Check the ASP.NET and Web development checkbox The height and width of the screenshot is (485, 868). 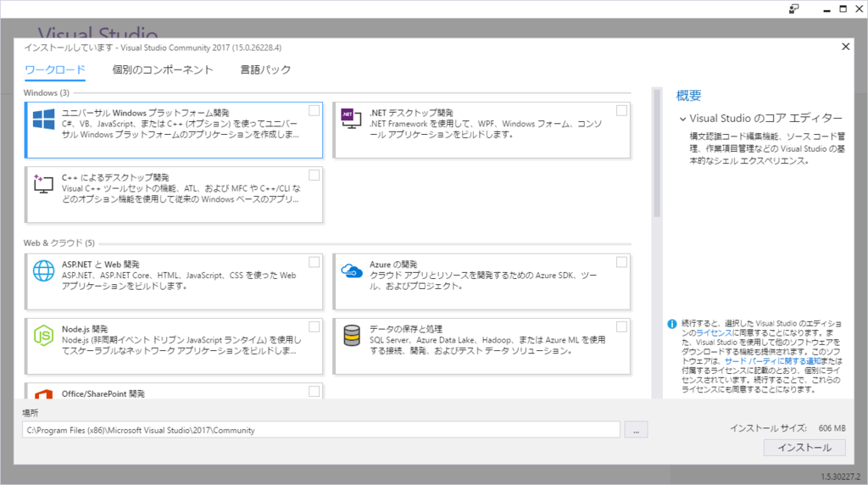(x=314, y=263)
